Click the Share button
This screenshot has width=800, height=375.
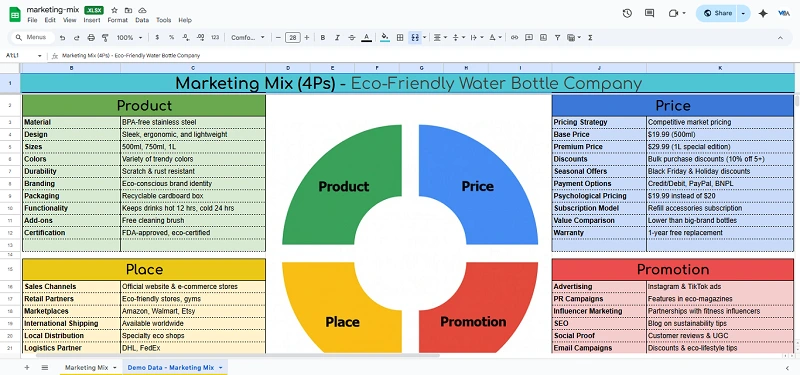[x=717, y=13]
